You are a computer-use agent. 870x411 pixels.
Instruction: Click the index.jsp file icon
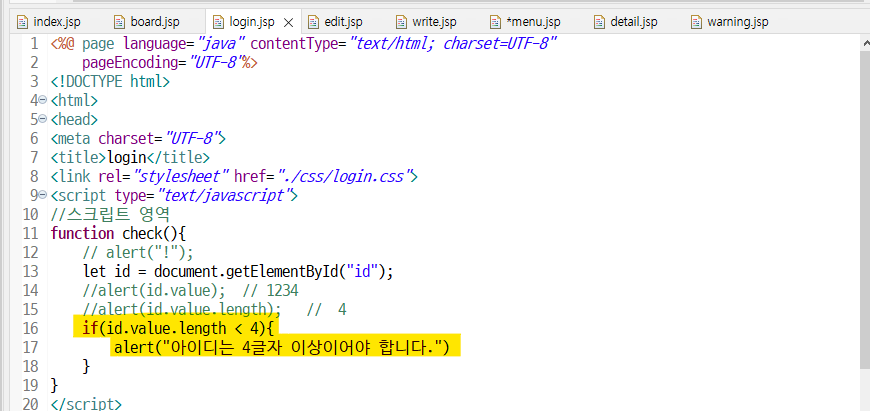(x=22, y=22)
